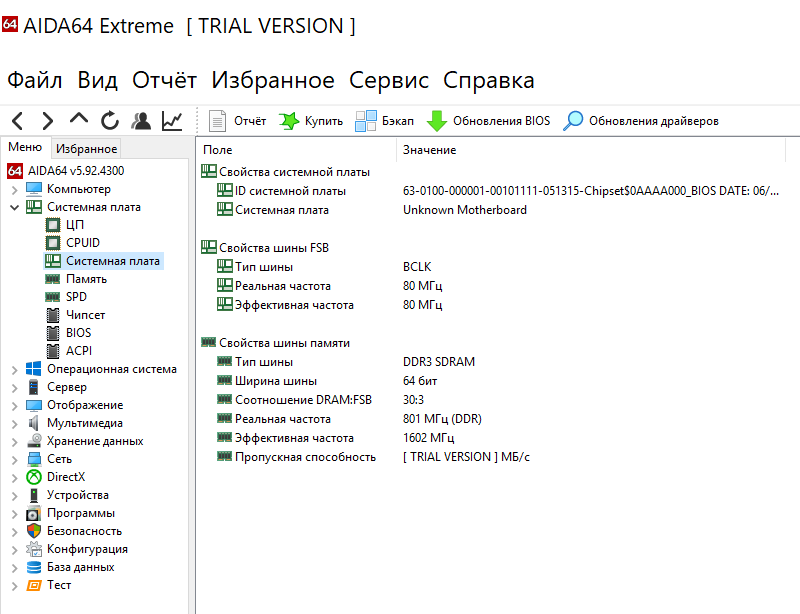Viewport: 800px width, 614px height.
Task: Select the Чипсет chip icon
Action: pos(53,315)
